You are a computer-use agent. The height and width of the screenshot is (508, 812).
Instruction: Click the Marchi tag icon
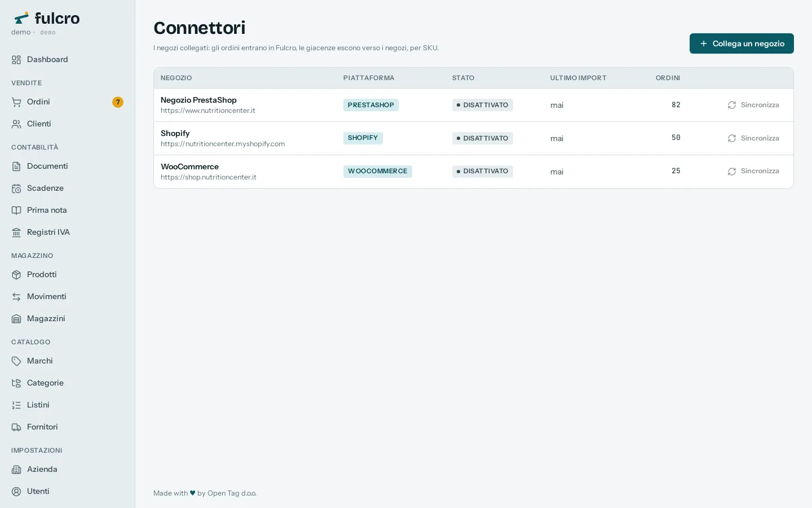[16, 361]
